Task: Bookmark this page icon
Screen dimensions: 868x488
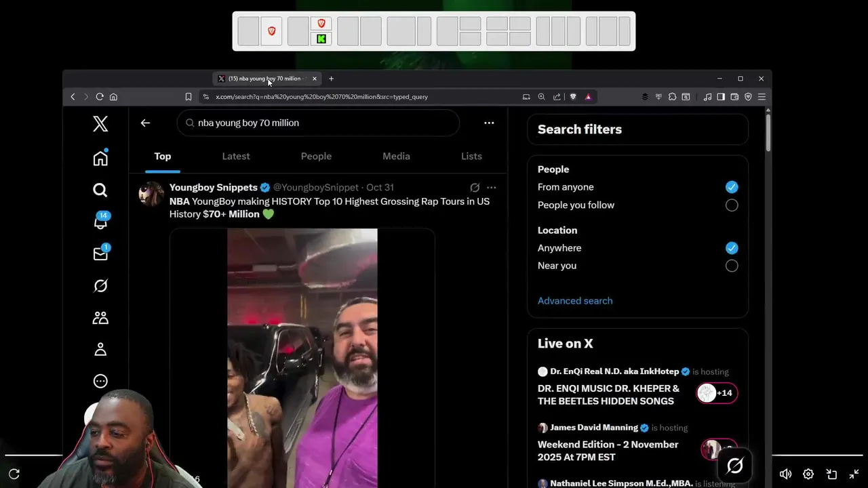Action: 188,97
